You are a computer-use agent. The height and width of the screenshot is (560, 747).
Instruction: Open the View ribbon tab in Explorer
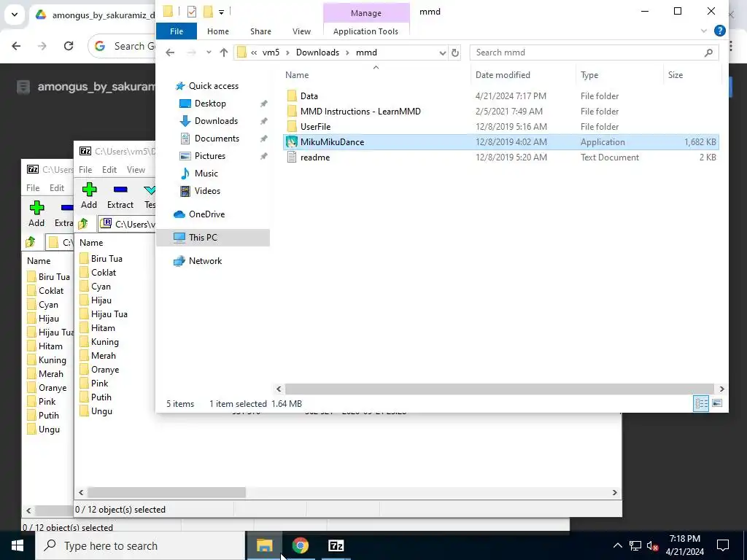point(301,31)
